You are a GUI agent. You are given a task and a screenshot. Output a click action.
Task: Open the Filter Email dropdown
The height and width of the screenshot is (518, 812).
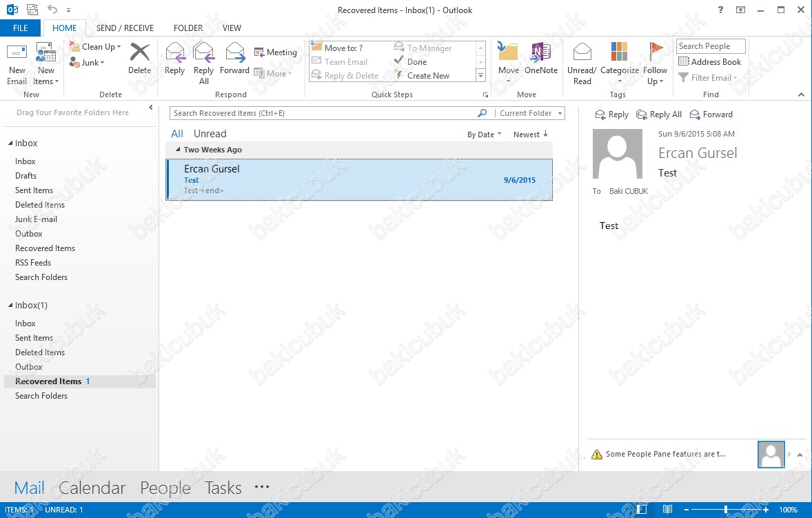pos(707,78)
